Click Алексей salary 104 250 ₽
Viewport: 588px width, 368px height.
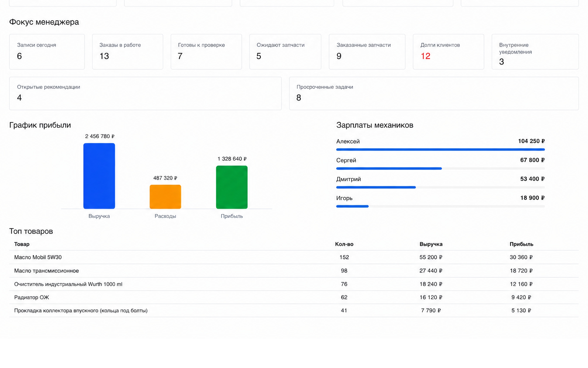(x=531, y=141)
